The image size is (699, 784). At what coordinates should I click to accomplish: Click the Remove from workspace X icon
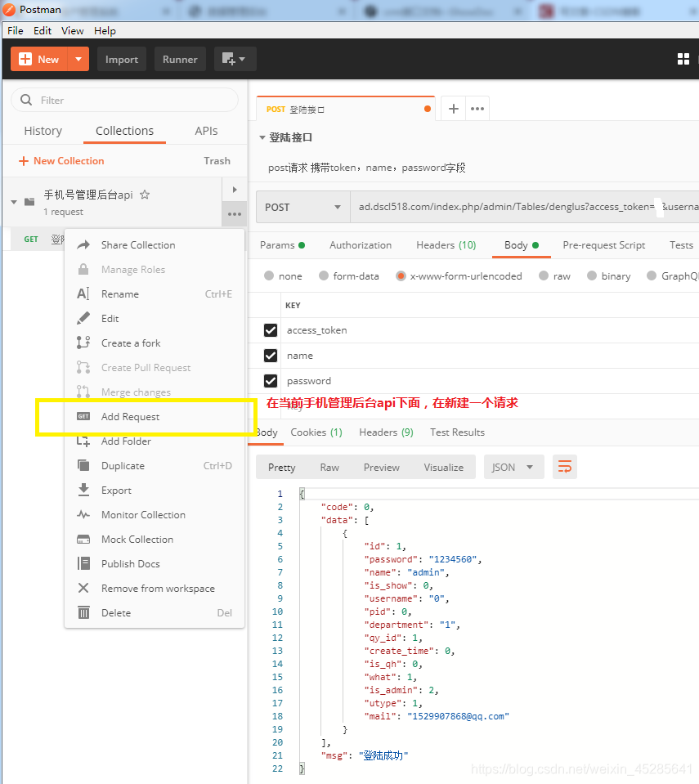tap(83, 588)
